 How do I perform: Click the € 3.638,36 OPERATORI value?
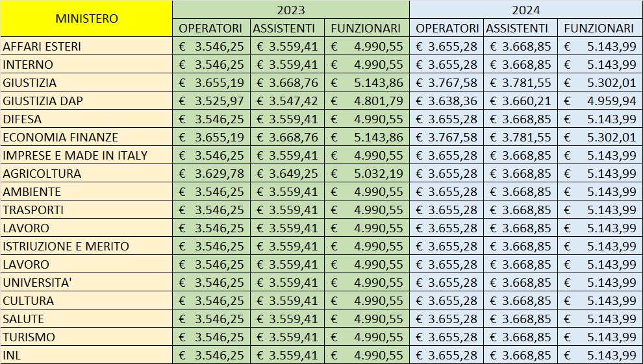(447, 101)
